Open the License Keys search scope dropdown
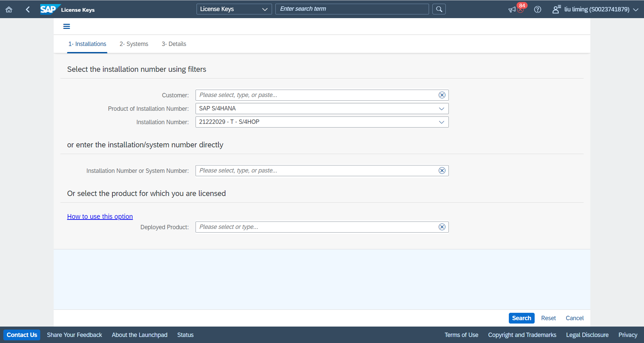 pos(234,9)
